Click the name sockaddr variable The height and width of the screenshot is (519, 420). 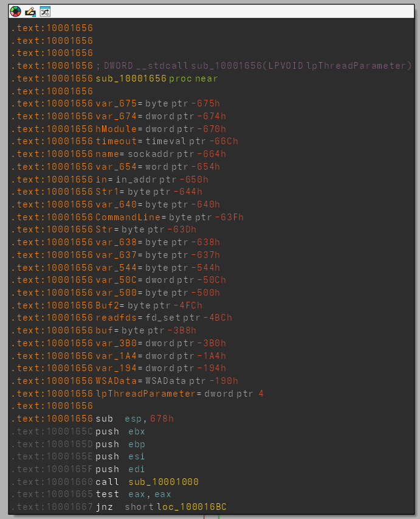[106, 154]
